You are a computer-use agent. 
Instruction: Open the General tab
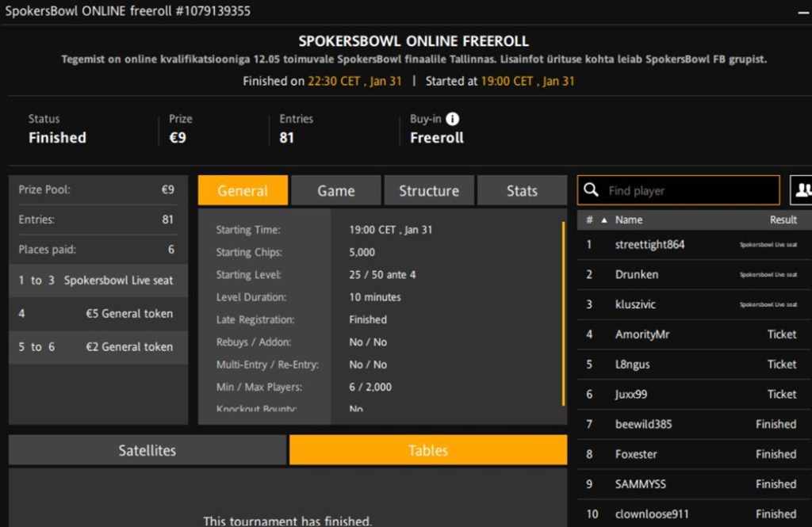243,191
